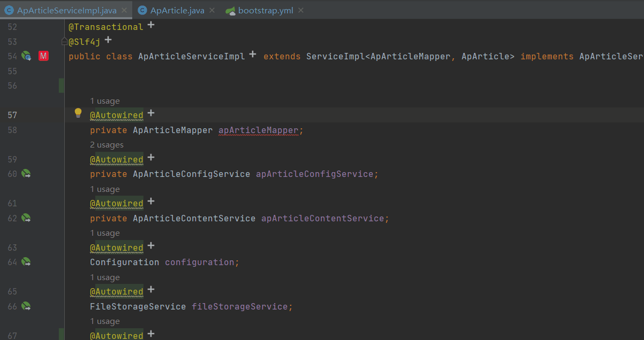Click the @Transactional annotation
This screenshot has height=340, width=644.
click(x=106, y=27)
